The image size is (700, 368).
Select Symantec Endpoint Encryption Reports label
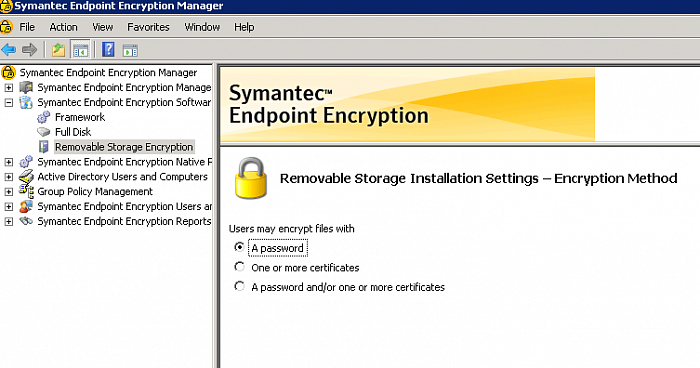pos(124,221)
